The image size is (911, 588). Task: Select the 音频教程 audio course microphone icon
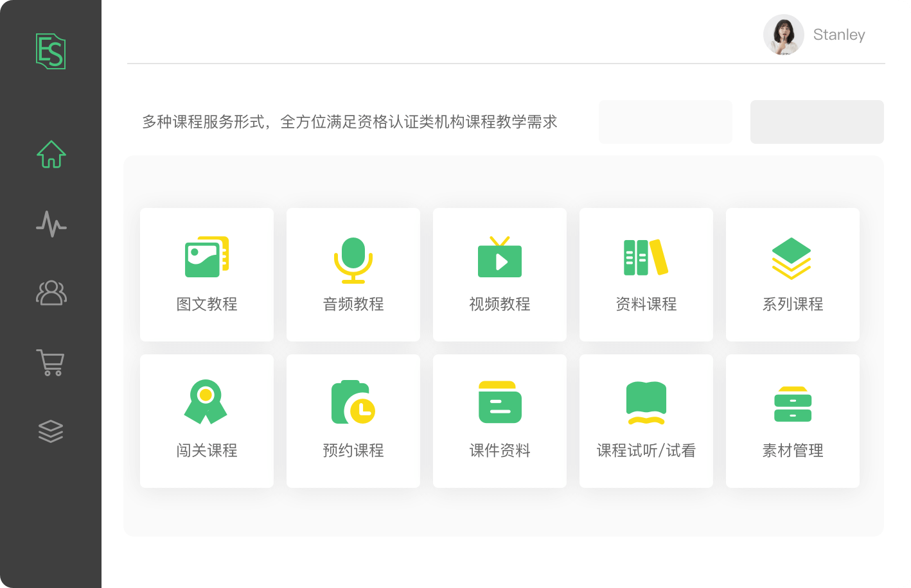(x=353, y=259)
